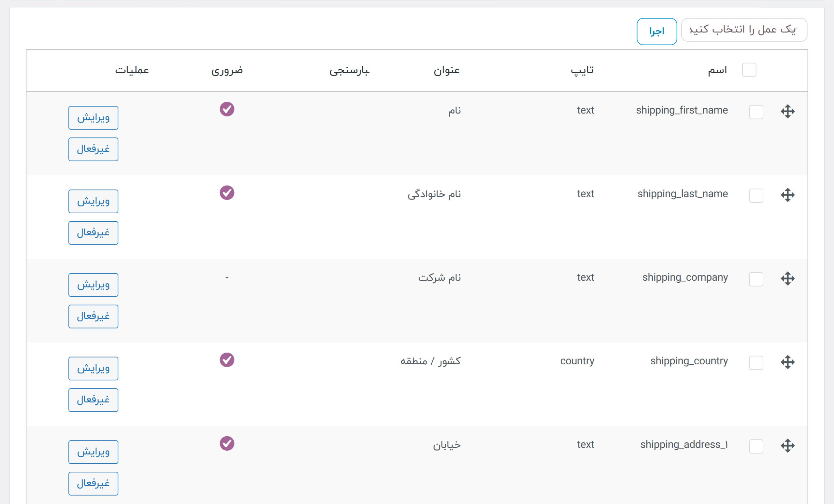Click the move arrows for shipping_address_1

coord(788,445)
